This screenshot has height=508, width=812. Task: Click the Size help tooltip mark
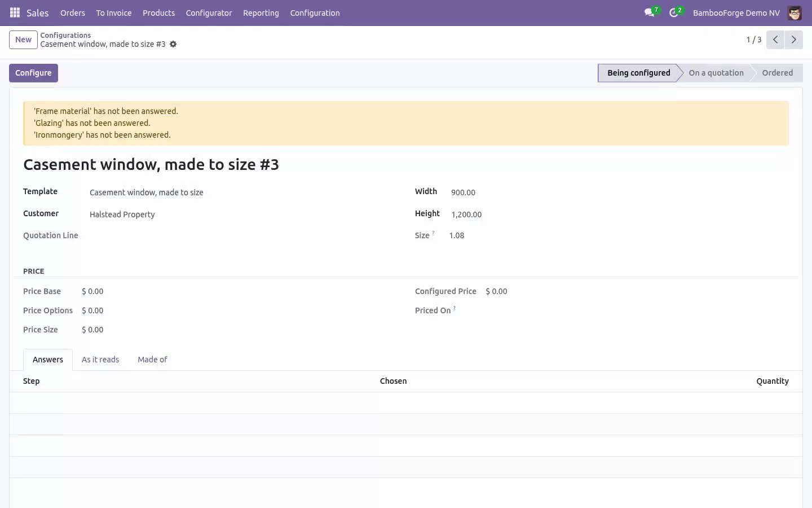click(x=433, y=233)
